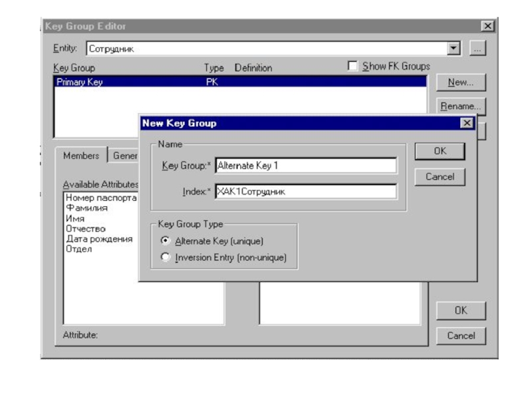This screenshot has height=399, width=532.
Task: Expand the Entity dropdown list
Action: [454, 49]
